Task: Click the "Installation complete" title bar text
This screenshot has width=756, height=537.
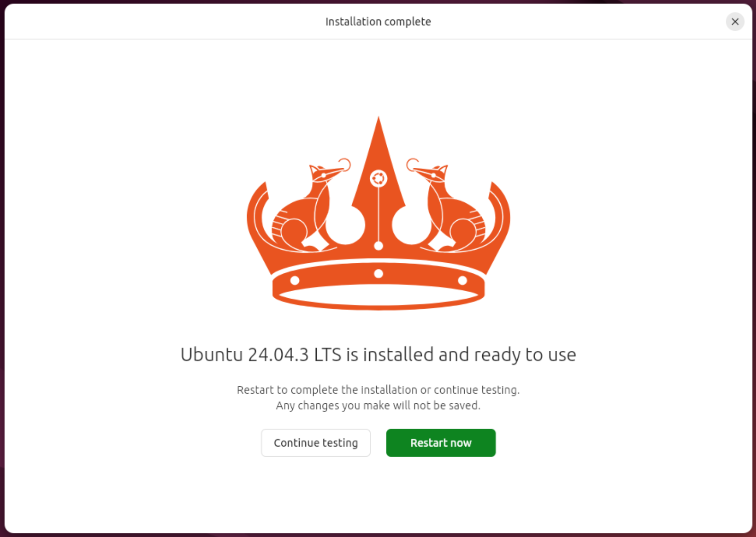Action: [x=378, y=22]
